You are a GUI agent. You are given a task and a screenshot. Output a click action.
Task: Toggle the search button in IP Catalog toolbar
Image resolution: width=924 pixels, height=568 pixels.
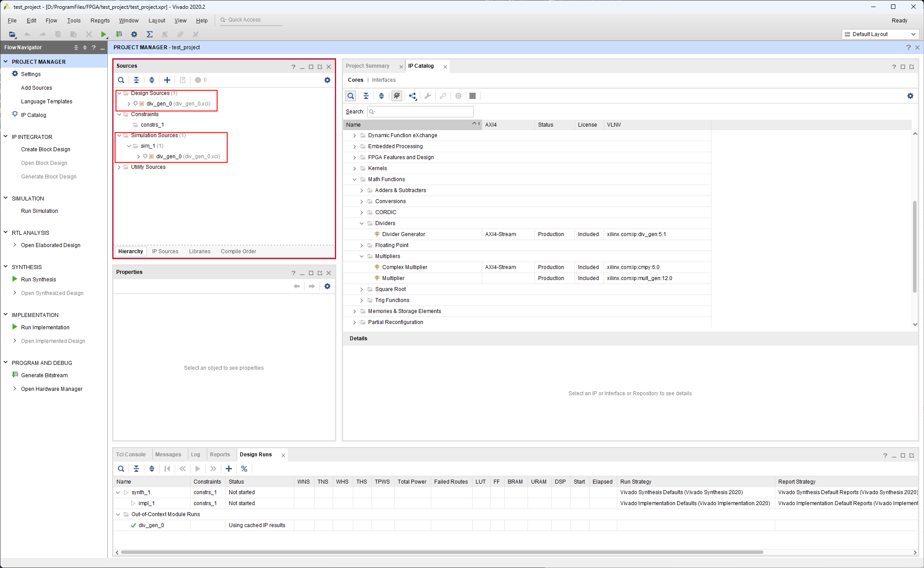(351, 96)
